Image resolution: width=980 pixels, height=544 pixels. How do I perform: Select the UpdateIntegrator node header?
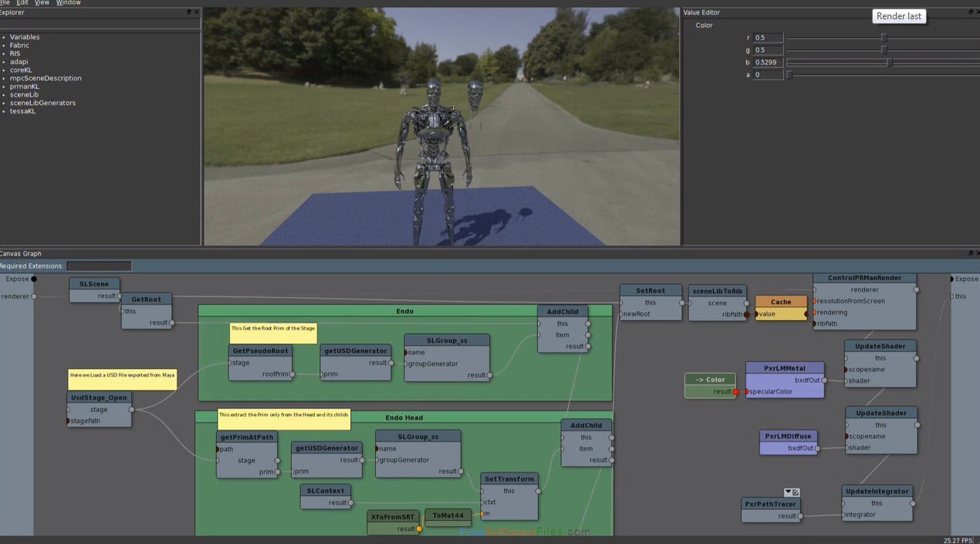[877, 491]
